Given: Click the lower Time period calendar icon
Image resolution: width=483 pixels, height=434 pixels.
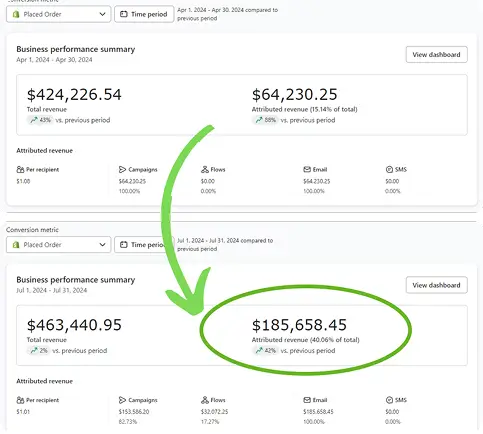Looking at the screenshot, I should pos(124,245).
